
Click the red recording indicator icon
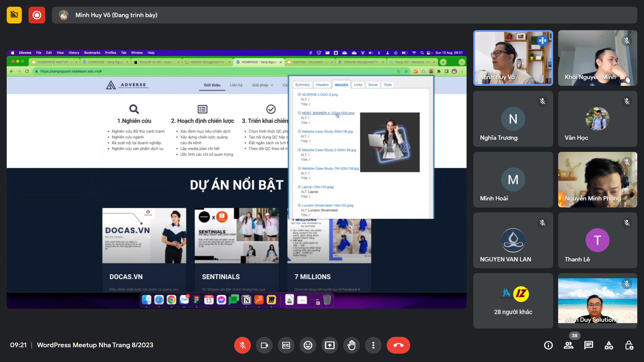[x=37, y=15]
